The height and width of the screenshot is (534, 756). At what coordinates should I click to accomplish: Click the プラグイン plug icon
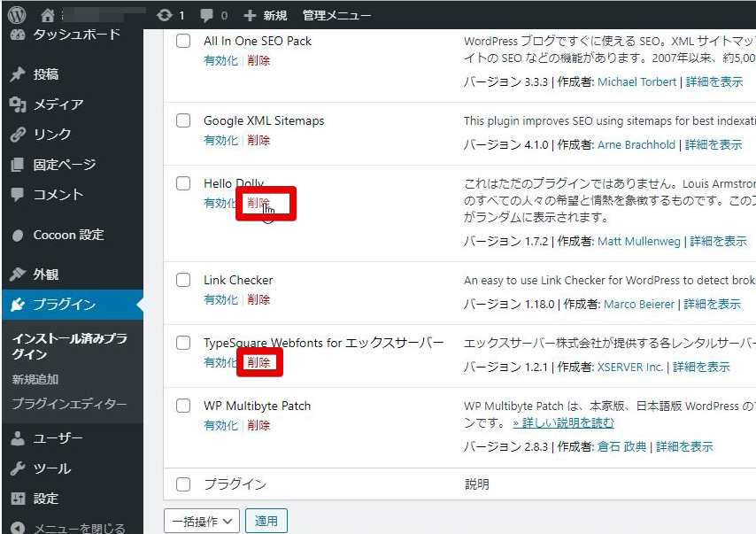pos(18,305)
